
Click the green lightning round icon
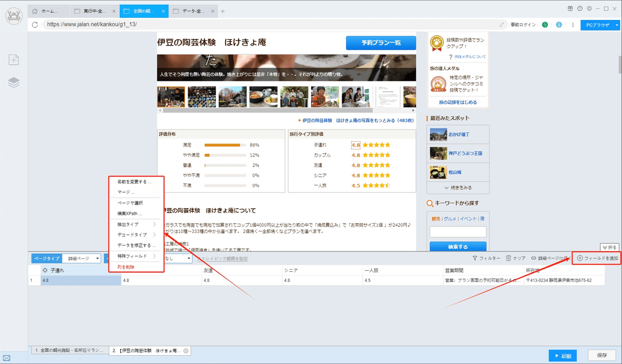coord(545,24)
